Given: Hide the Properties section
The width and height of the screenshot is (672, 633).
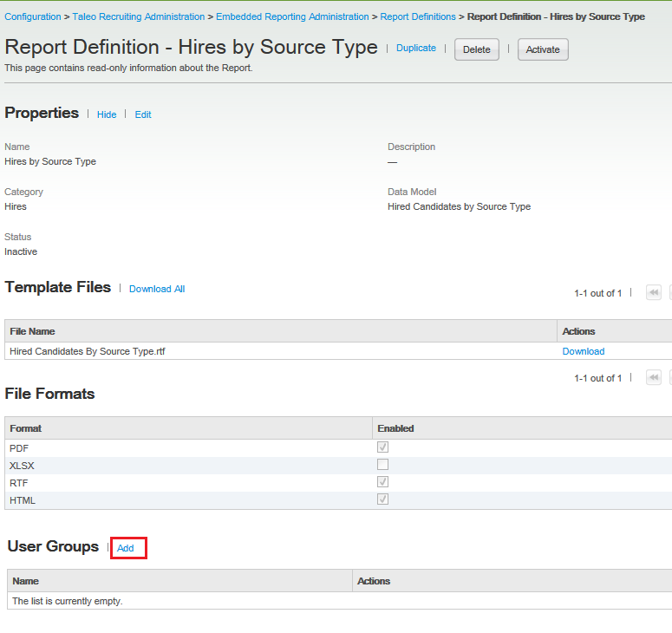Looking at the screenshot, I should point(107,114).
